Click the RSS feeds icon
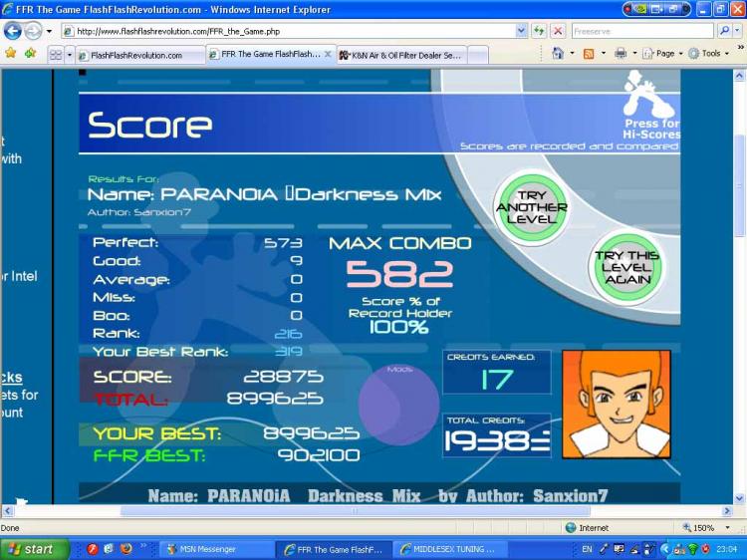Image resolution: width=747 pixels, height=560 pixels. 589,54
